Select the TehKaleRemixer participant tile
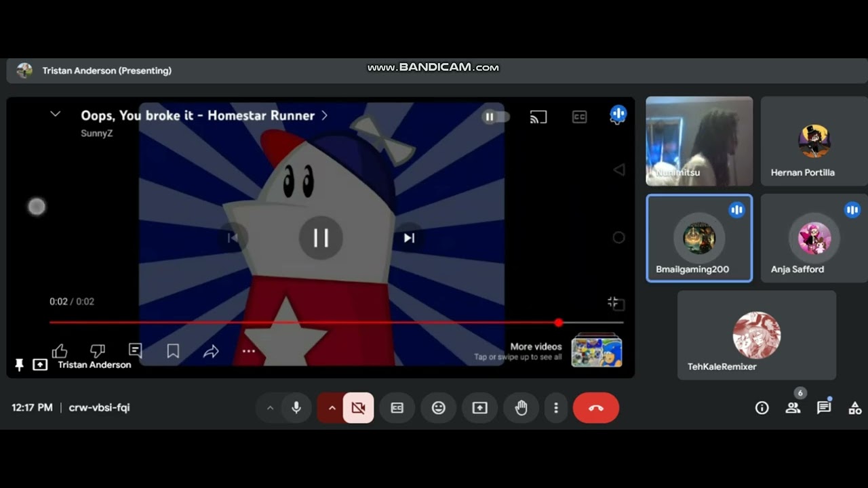Viewport: 868px width, 488px height. 757,335
